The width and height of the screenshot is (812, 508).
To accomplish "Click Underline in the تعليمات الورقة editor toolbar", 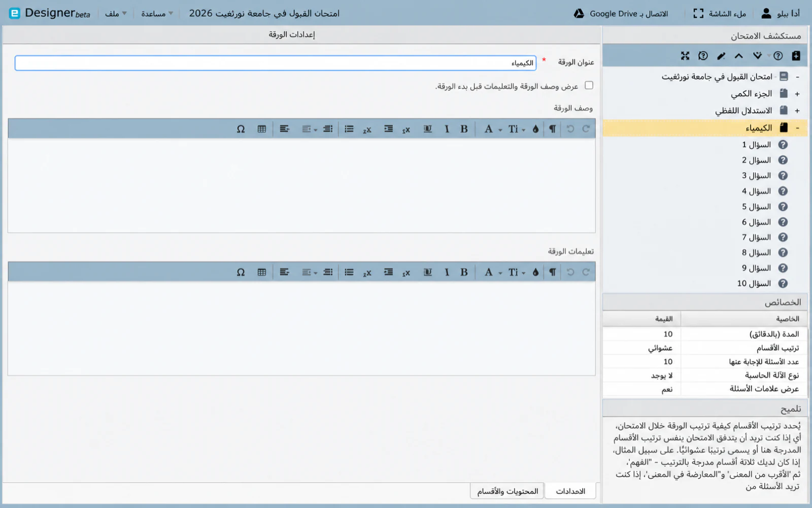I will 428,272.
